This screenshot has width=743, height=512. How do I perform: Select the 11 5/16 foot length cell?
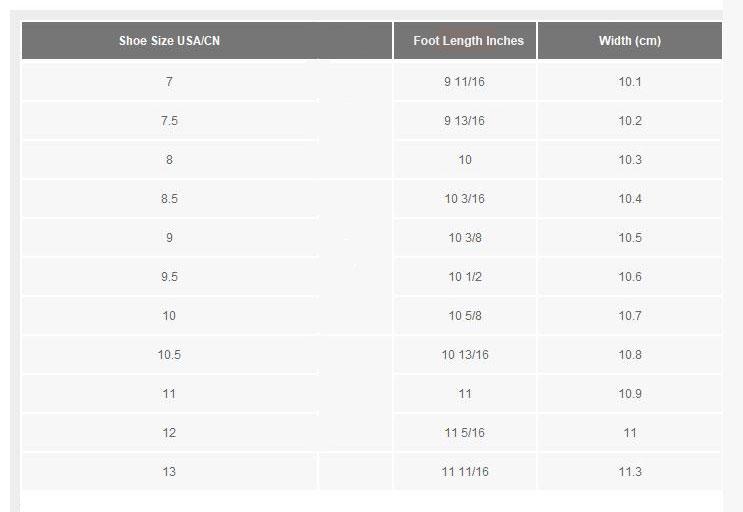click(464, 433)
